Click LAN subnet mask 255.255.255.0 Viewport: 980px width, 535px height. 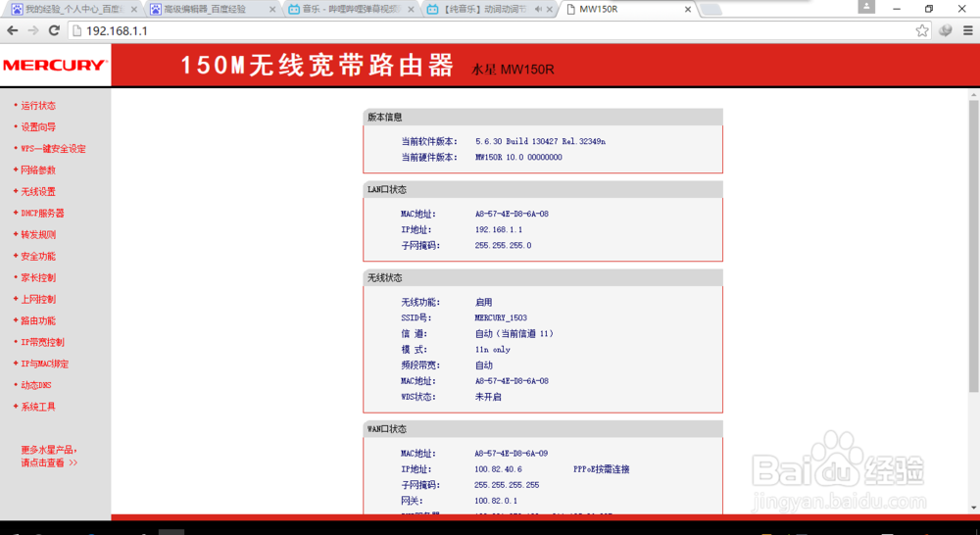[x=503, y=246]
